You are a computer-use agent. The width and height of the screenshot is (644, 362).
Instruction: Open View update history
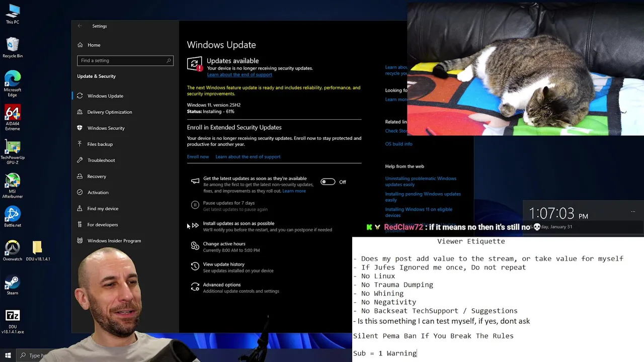pos(223,264)
